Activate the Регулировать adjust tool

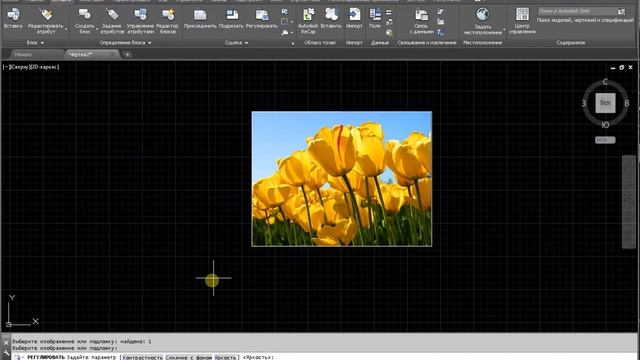(x=262, y=18)
